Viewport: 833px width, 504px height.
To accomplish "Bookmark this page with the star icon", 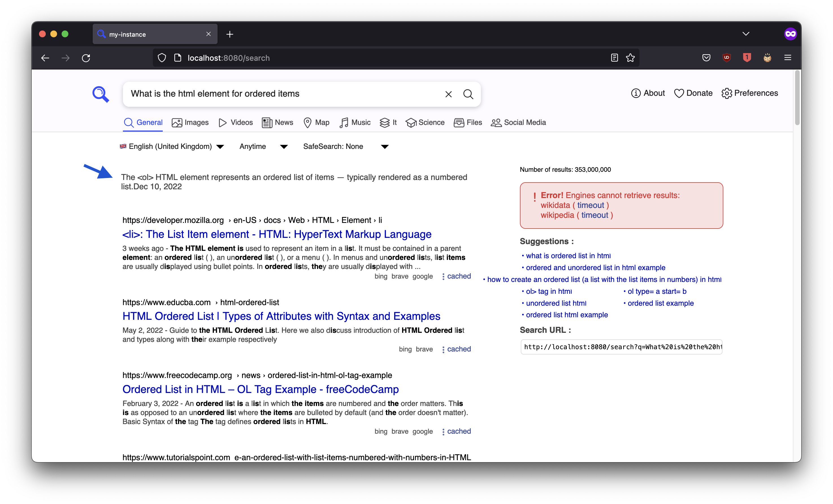I will pyautogui.click(x=630, y=57).
